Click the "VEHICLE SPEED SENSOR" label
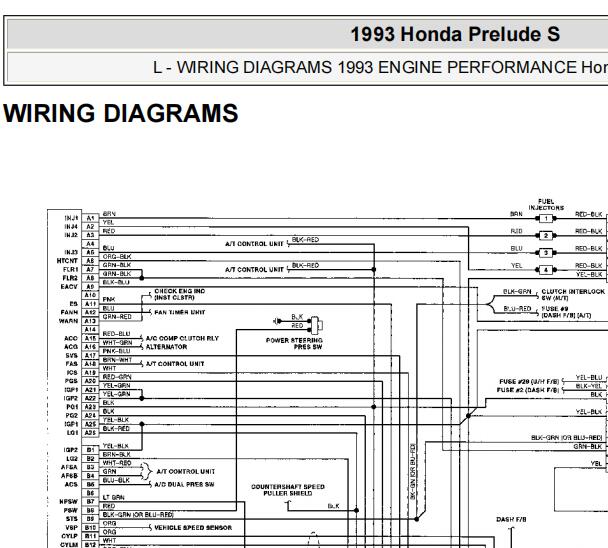 (x=193, y=527)
